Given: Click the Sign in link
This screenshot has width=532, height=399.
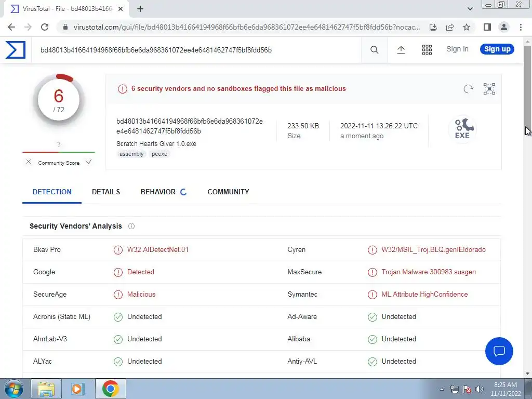Looking at the screenshot, I should 457,49.
